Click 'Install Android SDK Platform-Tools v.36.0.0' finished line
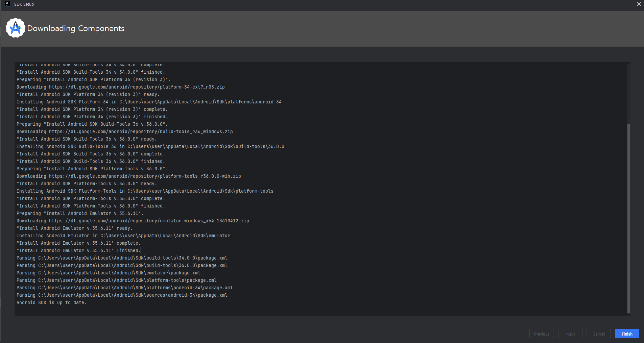The height and width of the screenshot is (343, 644). click(x=91, y=206)
